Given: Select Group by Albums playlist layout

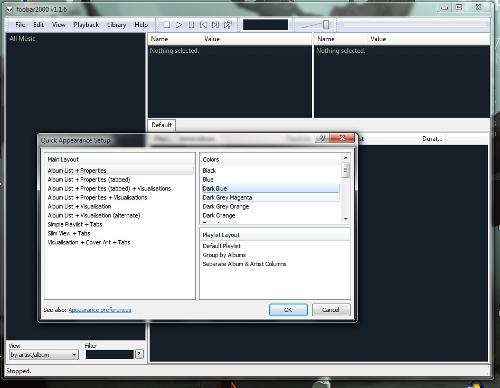Looking at the screenshot, I should [x=224, y=255].
